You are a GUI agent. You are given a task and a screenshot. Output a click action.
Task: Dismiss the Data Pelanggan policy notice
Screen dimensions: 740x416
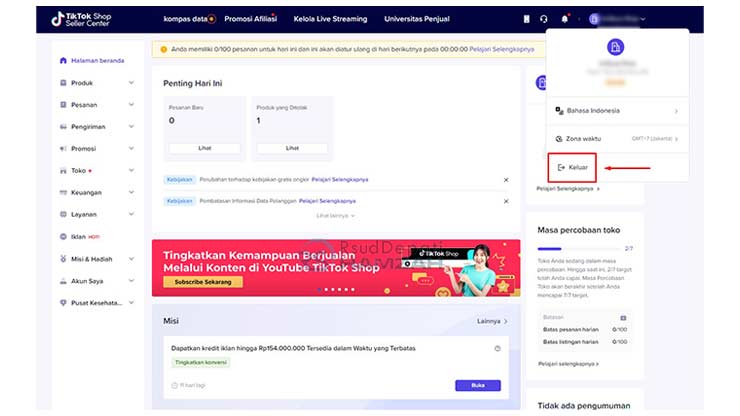[506, 201]
